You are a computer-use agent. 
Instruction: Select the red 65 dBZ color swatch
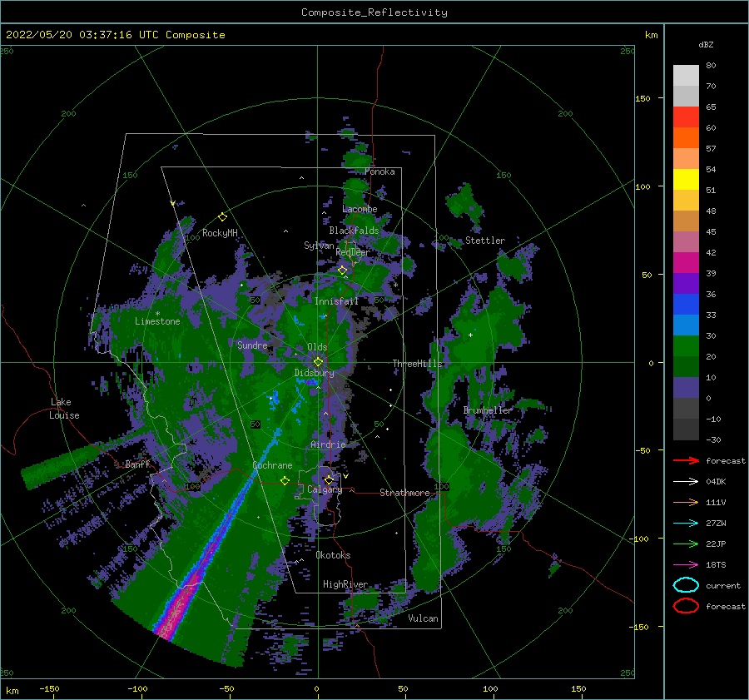[x=686, y=117]
